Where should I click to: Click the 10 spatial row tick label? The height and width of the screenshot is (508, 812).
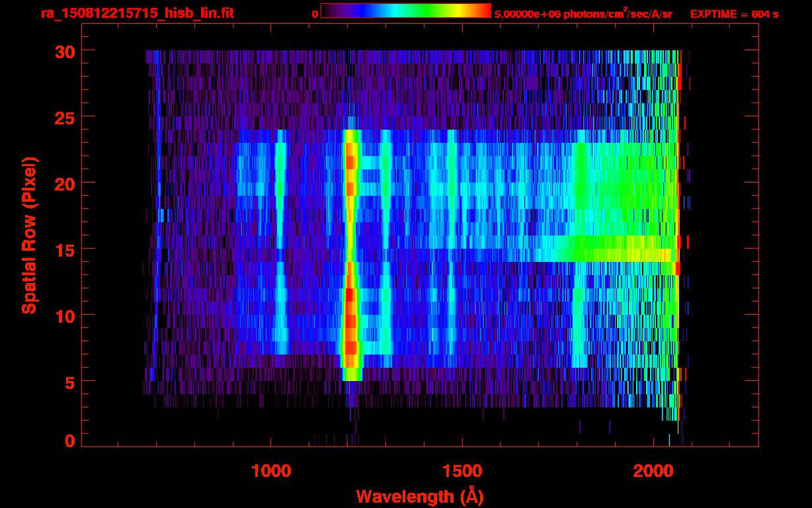[63, 316]
